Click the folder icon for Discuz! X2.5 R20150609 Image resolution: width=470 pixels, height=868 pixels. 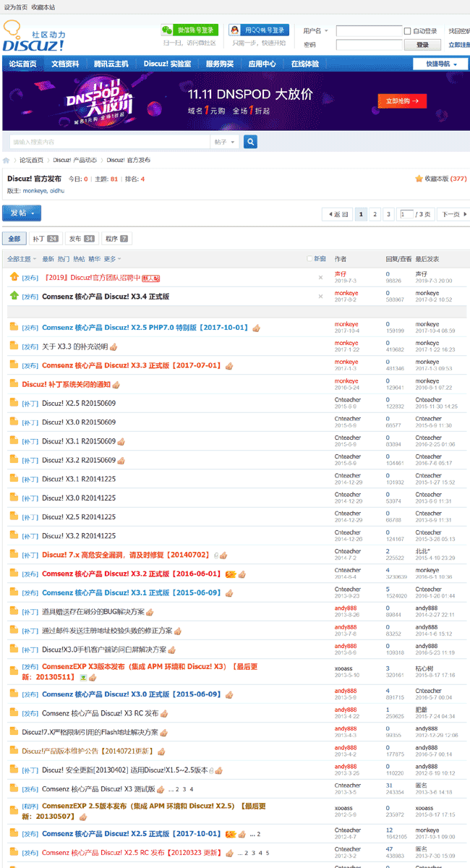[14, 403]
